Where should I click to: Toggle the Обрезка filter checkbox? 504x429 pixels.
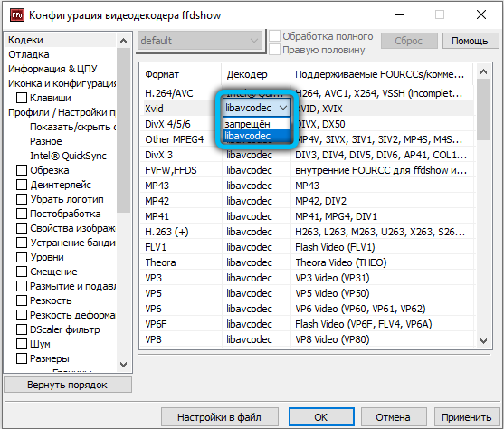22,170
